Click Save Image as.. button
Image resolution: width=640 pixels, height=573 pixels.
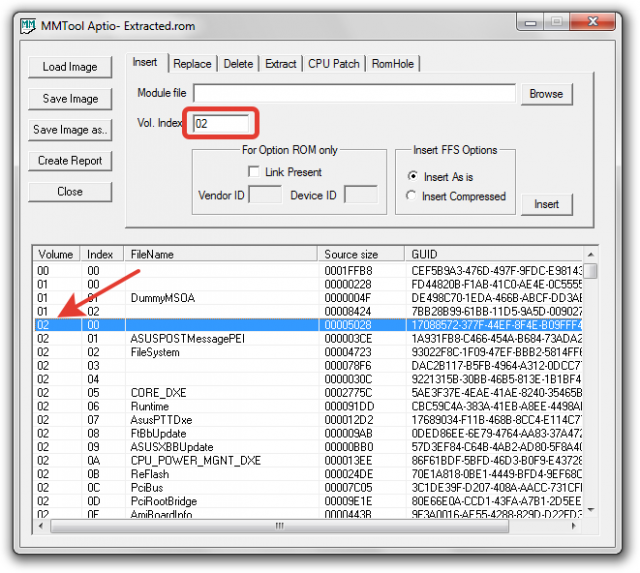pyautogui.click(x=70, y=130)
